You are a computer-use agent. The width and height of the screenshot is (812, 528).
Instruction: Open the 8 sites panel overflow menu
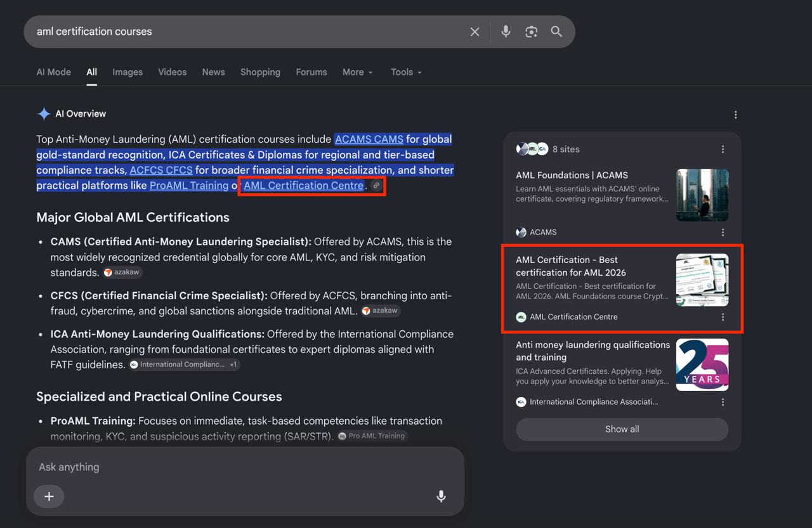pyautogui.click(x=723, y=149)
